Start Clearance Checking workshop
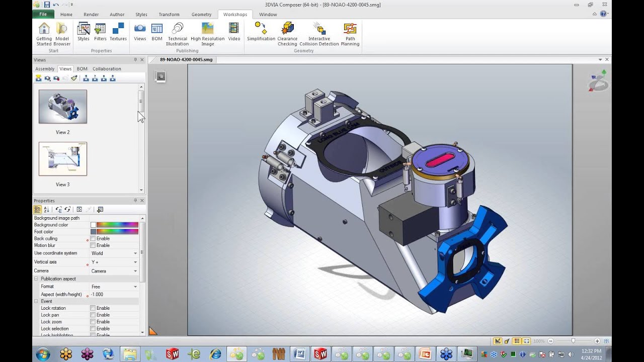644x362 pixels. [287, 34]
